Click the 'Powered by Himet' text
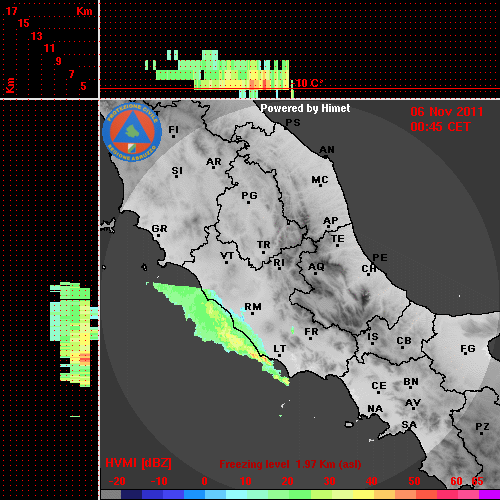The image size is (500, 500). click(305, 108)
